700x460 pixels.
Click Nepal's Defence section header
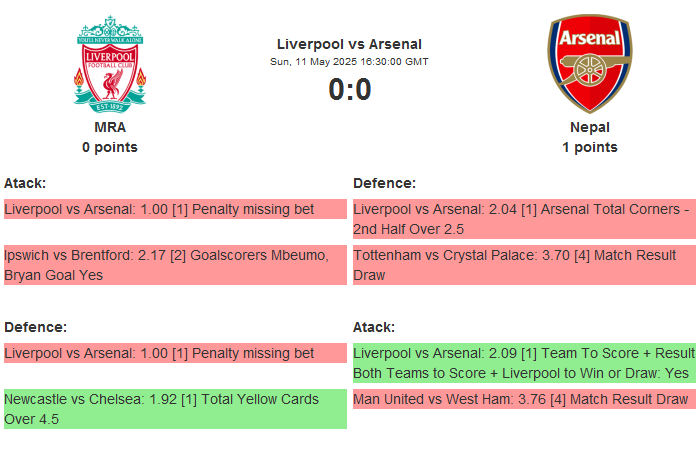pos(384,183)
